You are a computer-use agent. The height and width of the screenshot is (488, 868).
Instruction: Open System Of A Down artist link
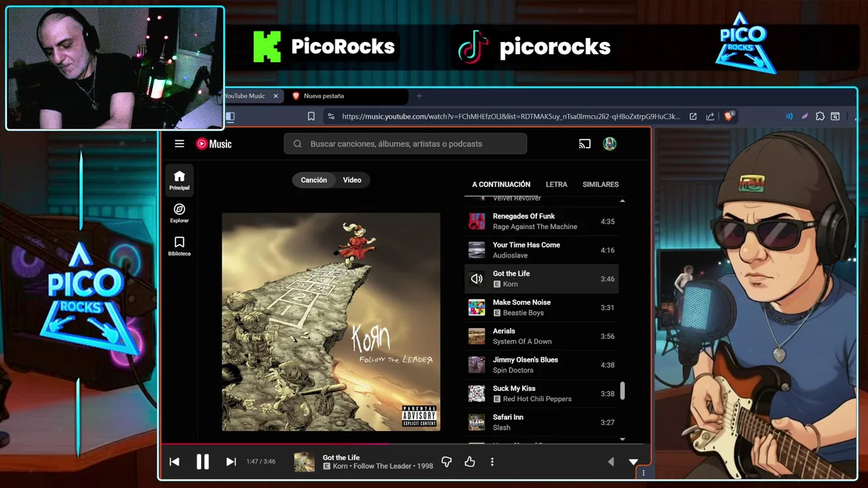coord(522,342)
